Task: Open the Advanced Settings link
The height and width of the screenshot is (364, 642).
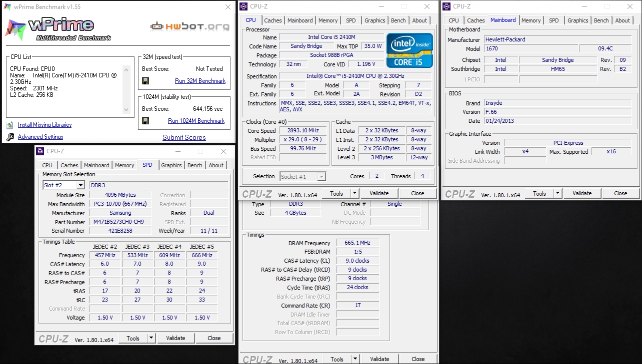Action: coord(40,137)
